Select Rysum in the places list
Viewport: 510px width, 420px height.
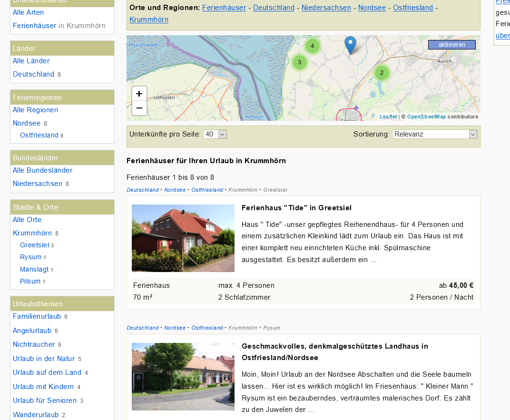[30, 257]
